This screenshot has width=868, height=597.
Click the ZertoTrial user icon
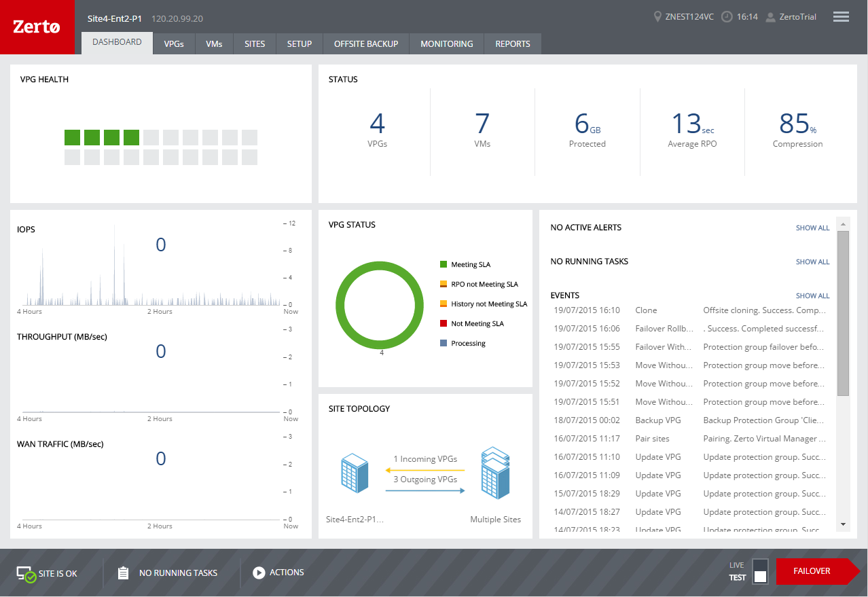[x=770, y=17]
